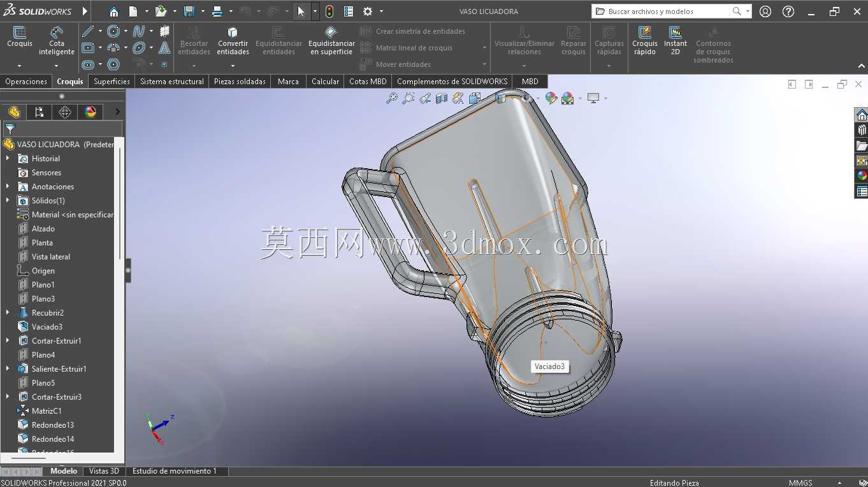Click Equidistanciar en superficie tool

[331, 41]
